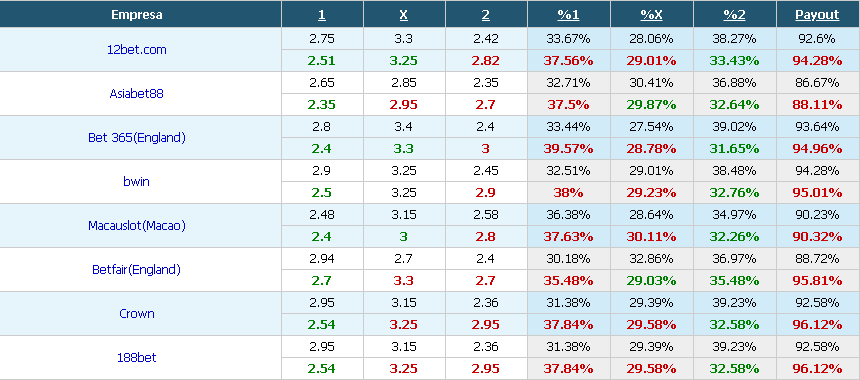Screen dimensions: 860x380
Task: Open the 12bet.com bookmaker link
Action: (x=137, y=49)
